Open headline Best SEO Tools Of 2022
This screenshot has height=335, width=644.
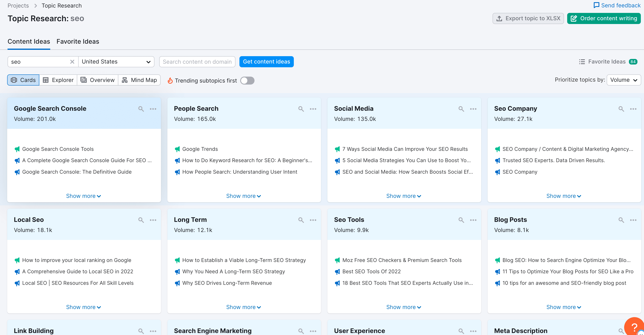371,271
